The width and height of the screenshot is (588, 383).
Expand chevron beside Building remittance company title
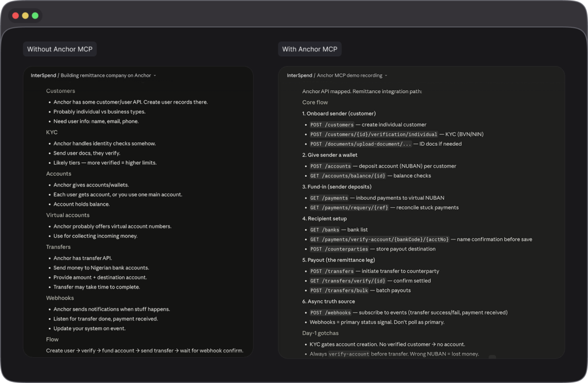tap(155, 76)
